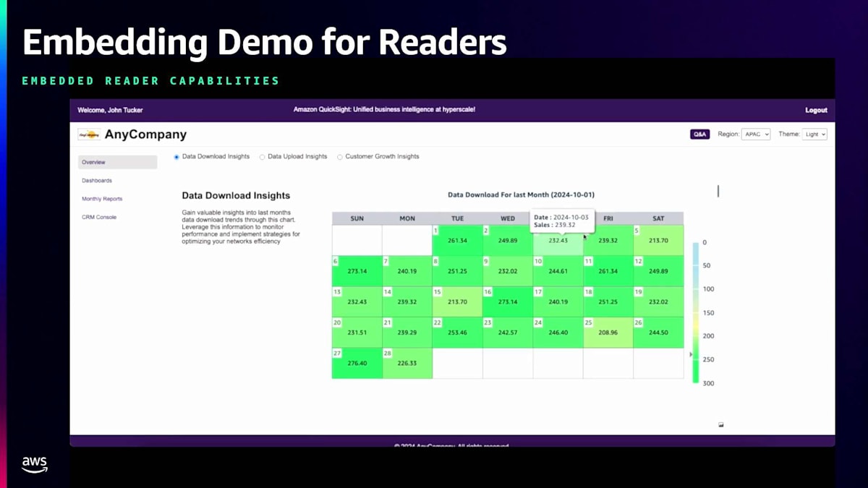Viewport: 868px width, 488px height.
Task: Click the legend value 300
Action: pyautogui.click(x=708, y=383)
